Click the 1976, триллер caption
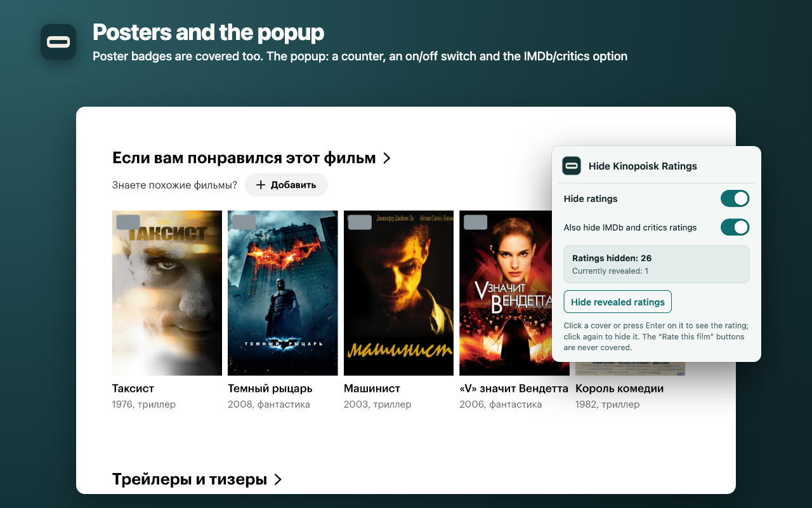The height and width of the screenshot is (508, 812). [144, 404]
